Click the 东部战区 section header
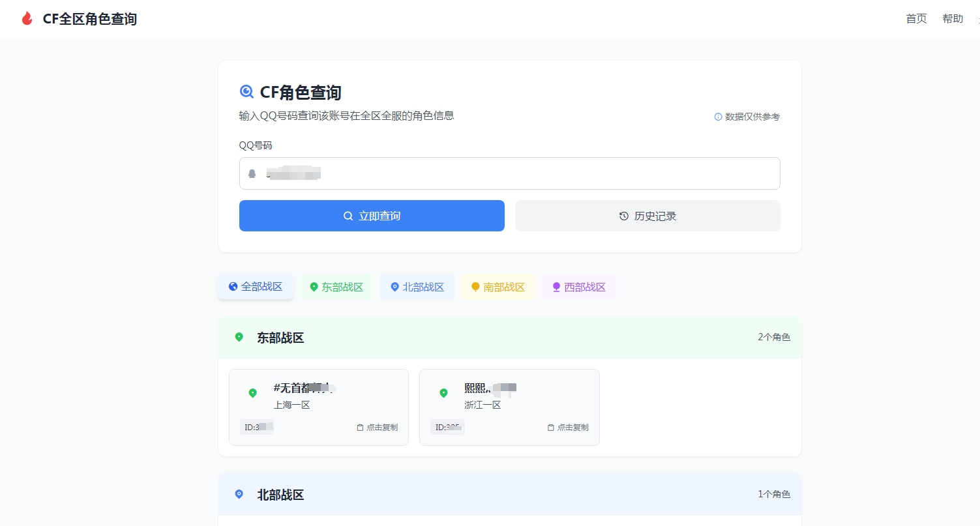This screenshot has width=980, height=526. [509, 338]
